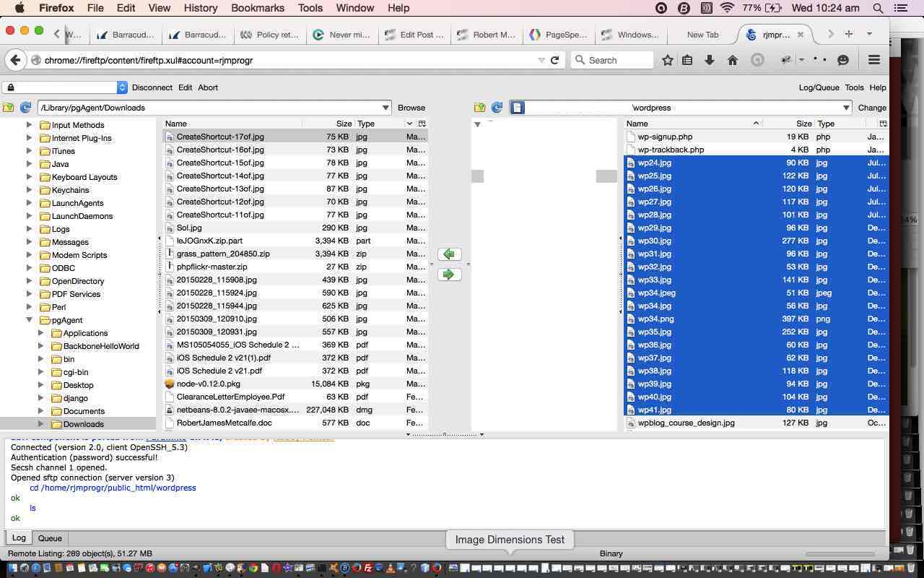This screenshot has width=924, height=578.
Task: Switch to the Log tab
Action: tap(19, 538)
